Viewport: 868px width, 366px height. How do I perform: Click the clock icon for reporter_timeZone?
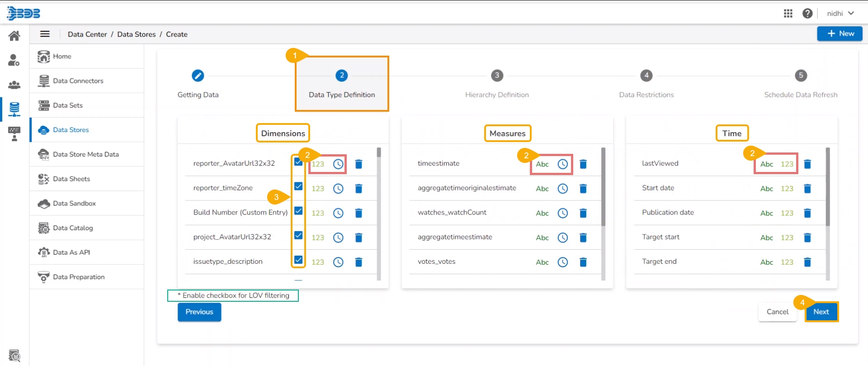coord(338,189)
